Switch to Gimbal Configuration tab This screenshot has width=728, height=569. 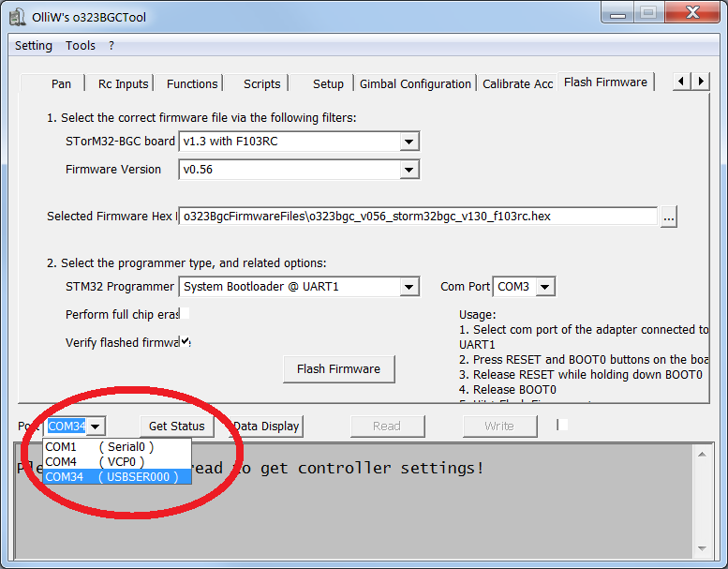click(415, 83)
